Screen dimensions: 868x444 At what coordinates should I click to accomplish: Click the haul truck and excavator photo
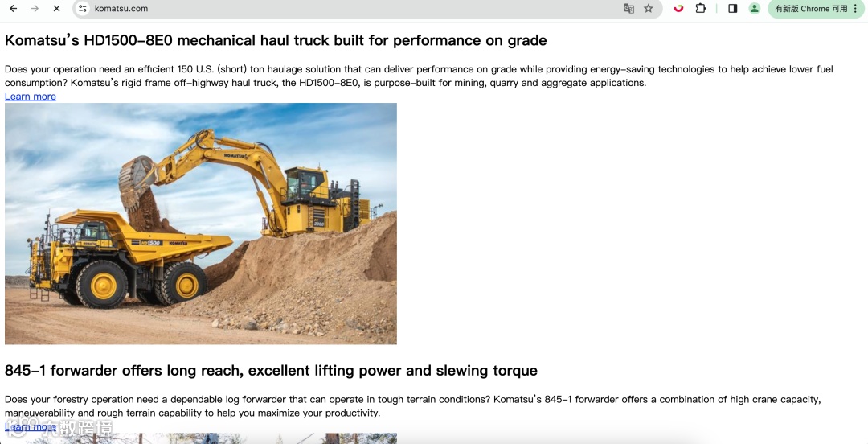pos(201,224)
